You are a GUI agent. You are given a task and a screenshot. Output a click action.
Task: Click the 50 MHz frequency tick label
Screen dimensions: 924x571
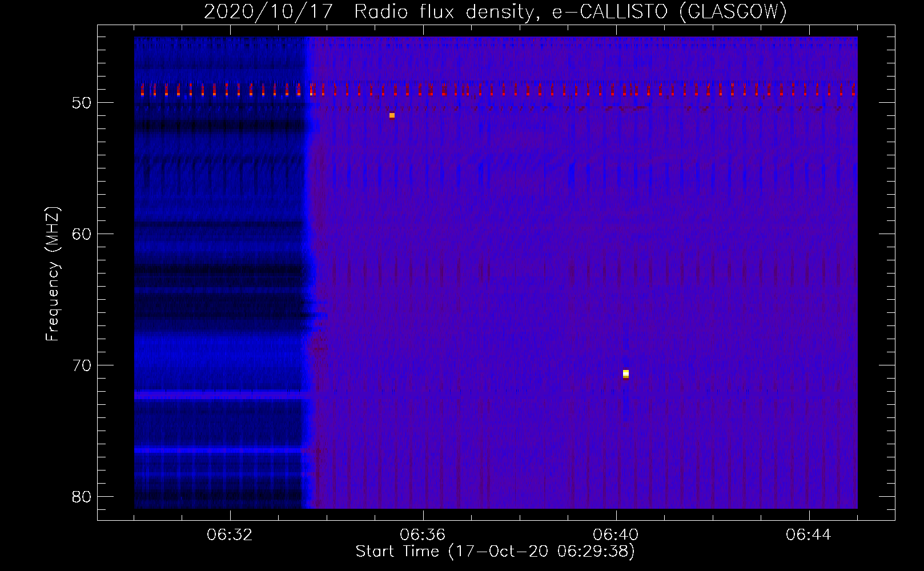[x=82, y=103]
